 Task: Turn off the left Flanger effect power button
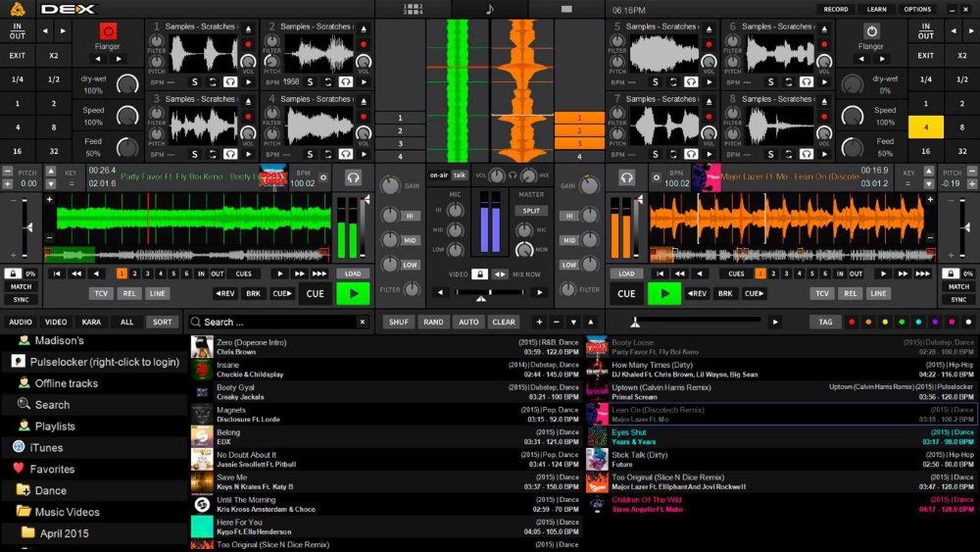point(108,31)
